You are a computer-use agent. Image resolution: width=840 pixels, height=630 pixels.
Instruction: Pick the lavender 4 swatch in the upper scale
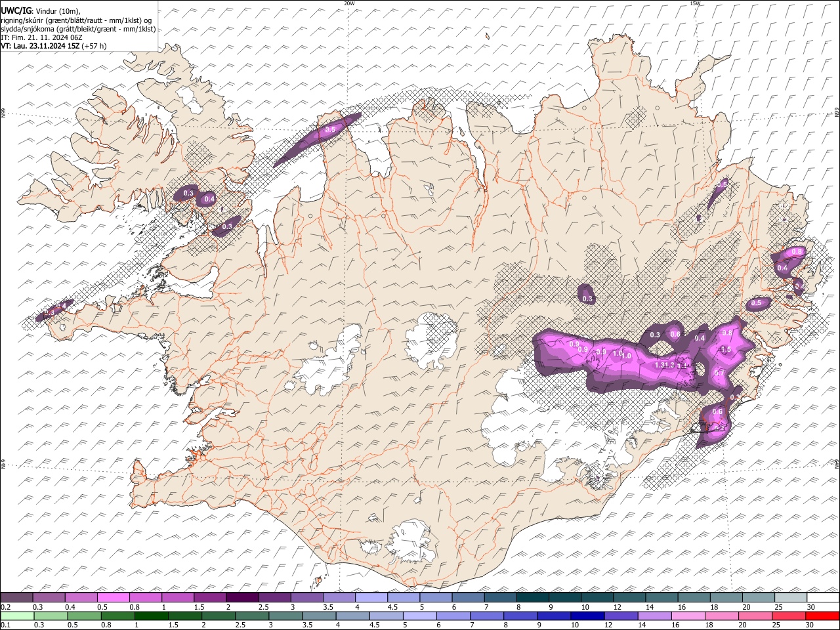point(371,598)
